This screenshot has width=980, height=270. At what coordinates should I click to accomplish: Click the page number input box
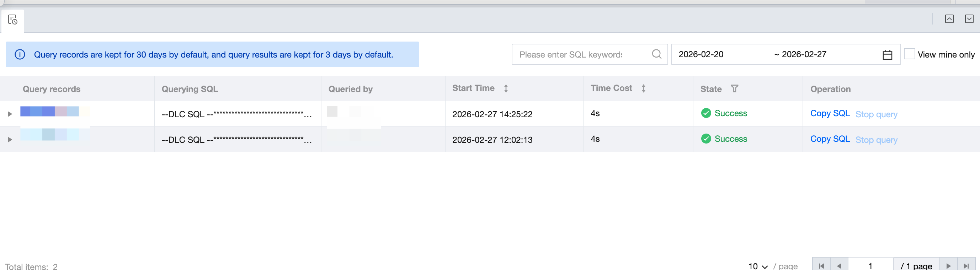click(870, 265)
